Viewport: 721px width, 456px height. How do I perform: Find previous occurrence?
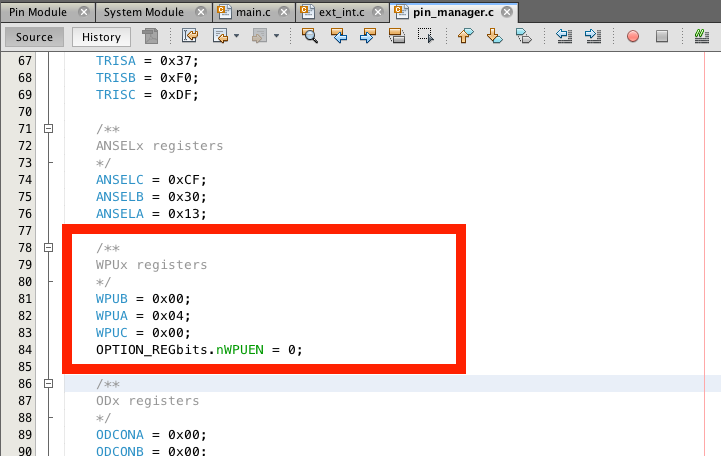[x=339, y=36]
